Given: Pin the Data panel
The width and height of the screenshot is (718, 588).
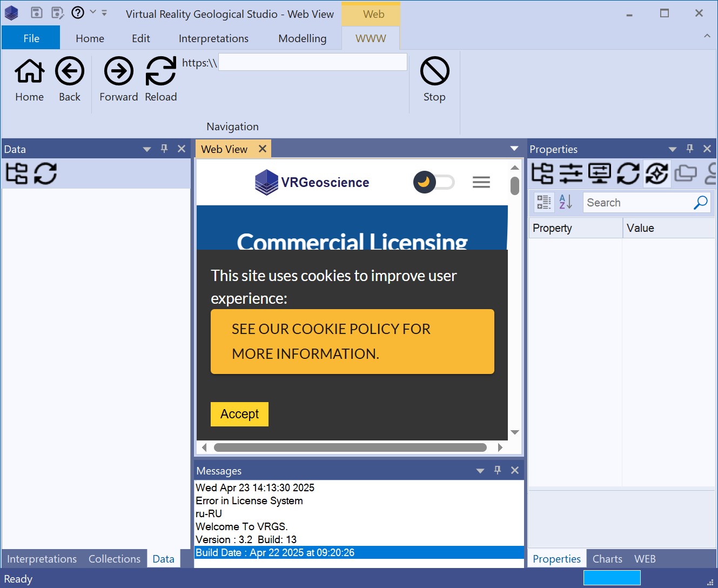Looking at the screenshot, I should pyautogui.click(x=164, y=149).
